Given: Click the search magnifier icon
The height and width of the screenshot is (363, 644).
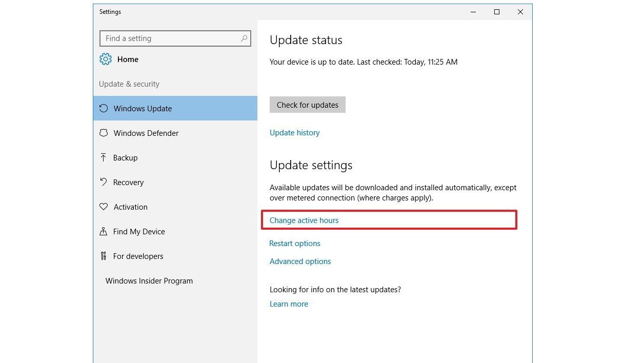Looking at the screenshot, I should click(x=244, y=38).
